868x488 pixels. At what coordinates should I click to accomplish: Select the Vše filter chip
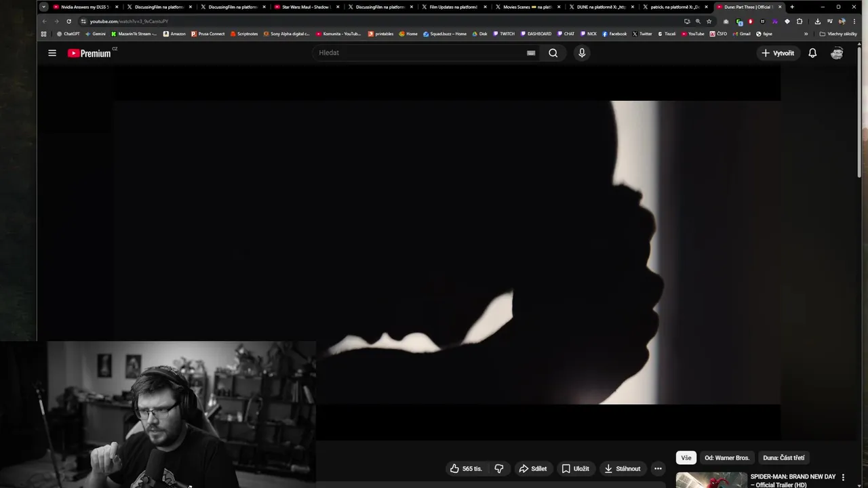686,457
